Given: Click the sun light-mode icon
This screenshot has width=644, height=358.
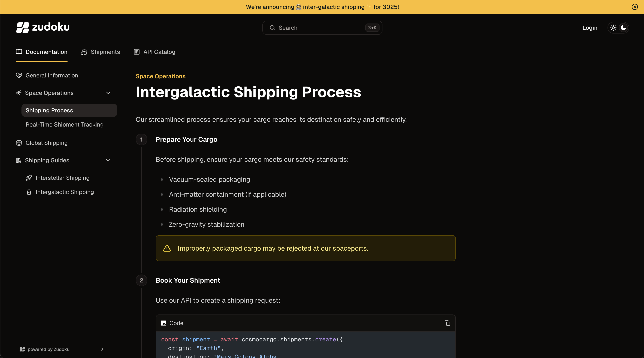Looking at the screenshot, I should [613, 28].
